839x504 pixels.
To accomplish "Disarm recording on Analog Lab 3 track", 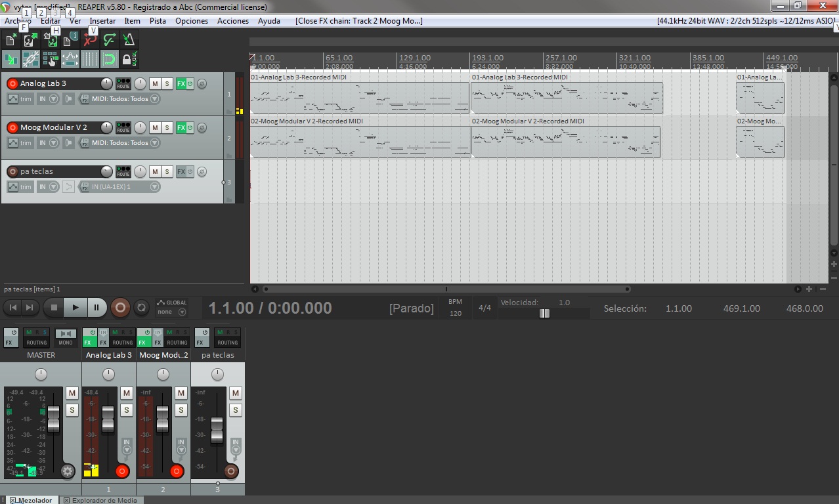I will tap(12, 83).
